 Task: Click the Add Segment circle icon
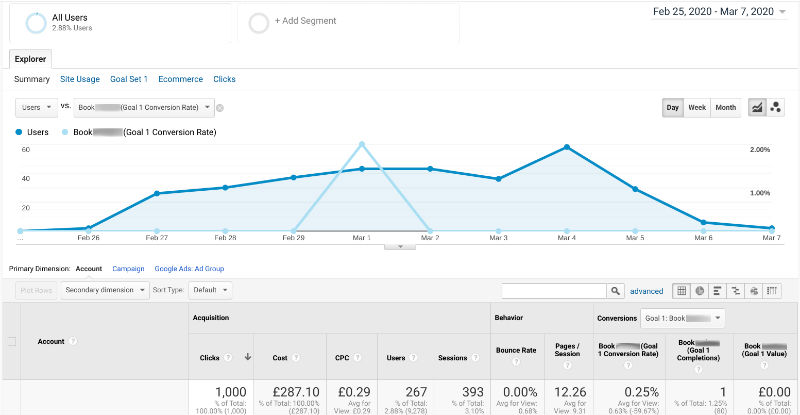click(x=259, y=23)
